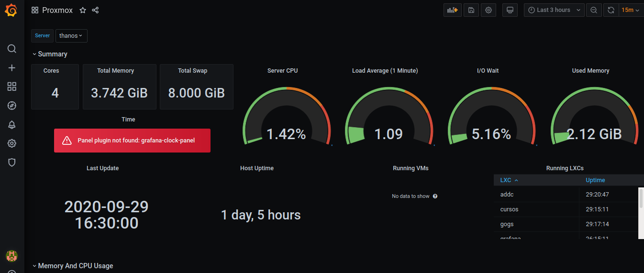Image resolution: width=644 pixels, height=273 pixels.
Task: Open the Proxmox dashboard title
Action: 58,10
